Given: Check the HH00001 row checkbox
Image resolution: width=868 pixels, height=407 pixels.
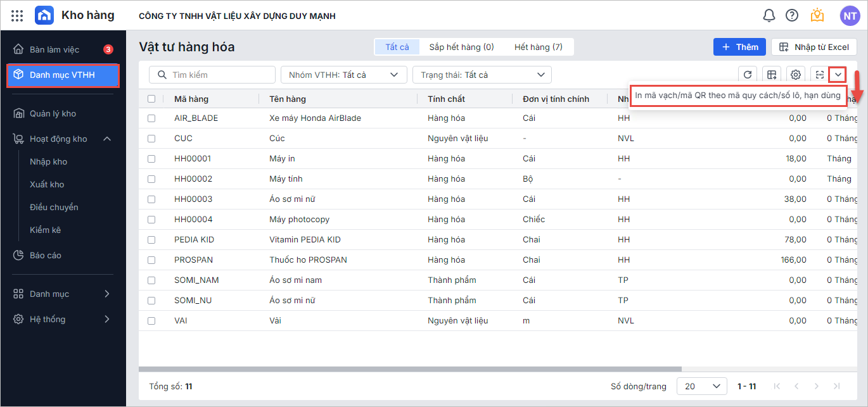Looking at the screenshot, I should click(x=151, y=159).
